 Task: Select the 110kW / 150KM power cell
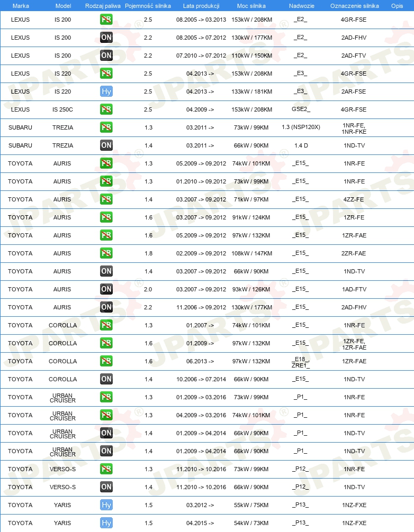251,56
